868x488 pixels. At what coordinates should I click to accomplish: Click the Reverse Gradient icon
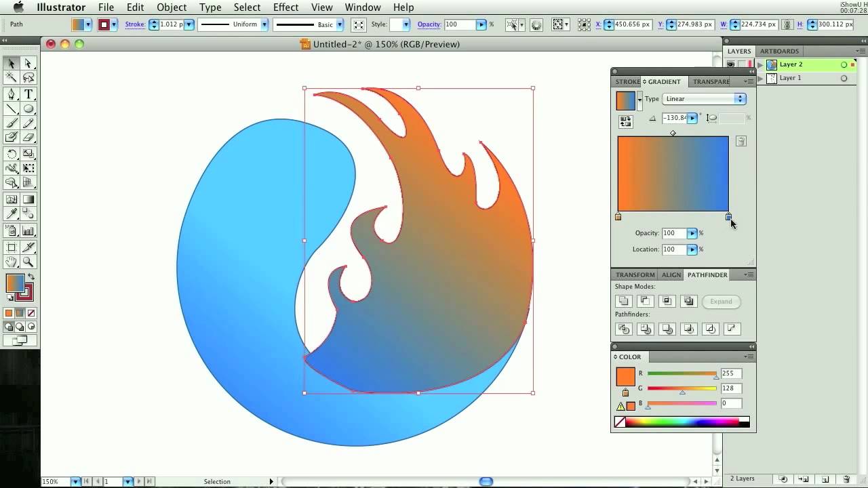(x=625, y=121)
